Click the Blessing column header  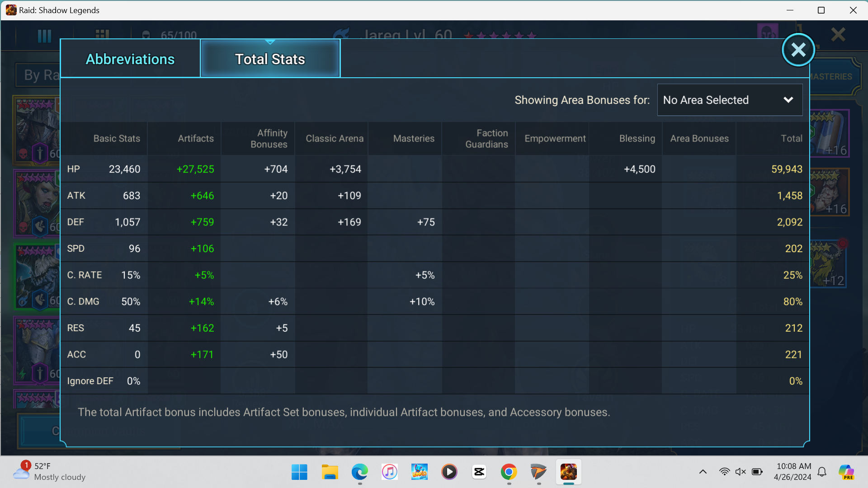click(637, 138)
